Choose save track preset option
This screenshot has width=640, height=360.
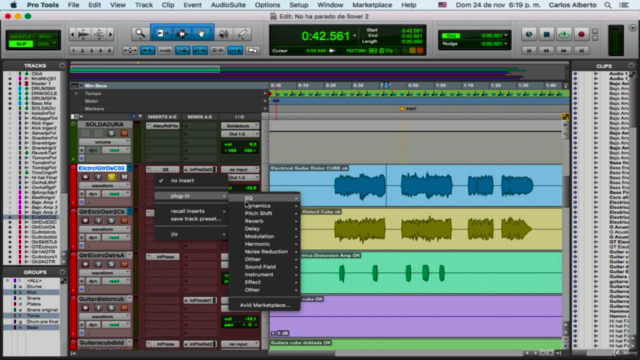(192, 219)
